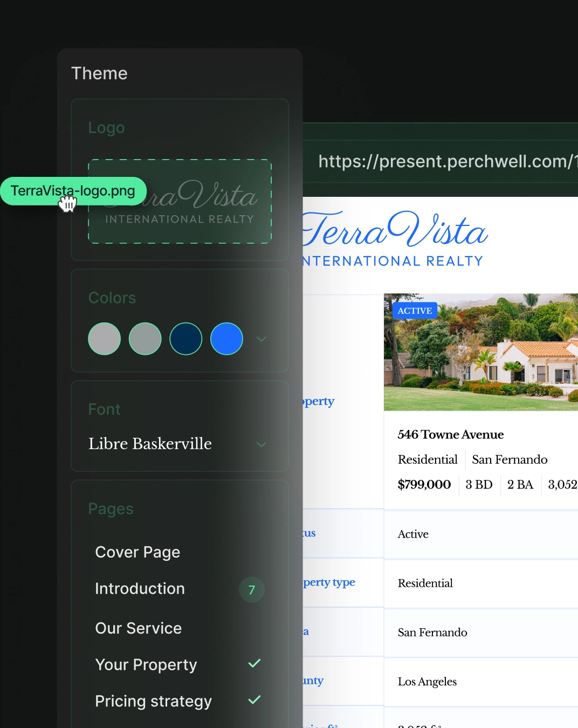
Task: Open the property photo thumbnail
Action: 481,352
